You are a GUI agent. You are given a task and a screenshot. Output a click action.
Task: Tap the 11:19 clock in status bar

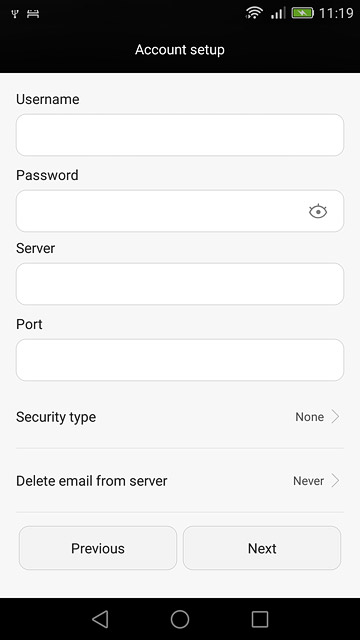click(x=336, y=13)
